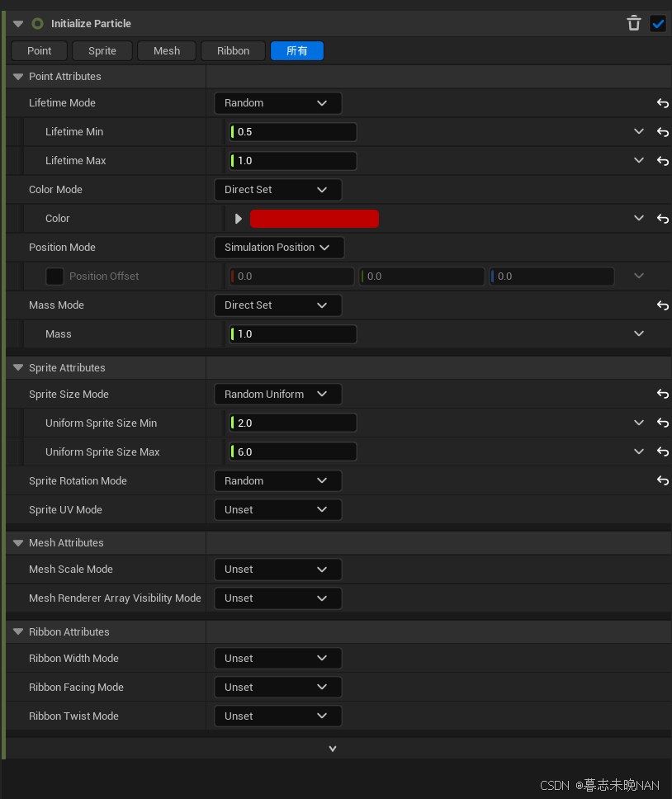
Task: Reset Sprite Rotation Mode to default
Action: click(x=662, y=481)
